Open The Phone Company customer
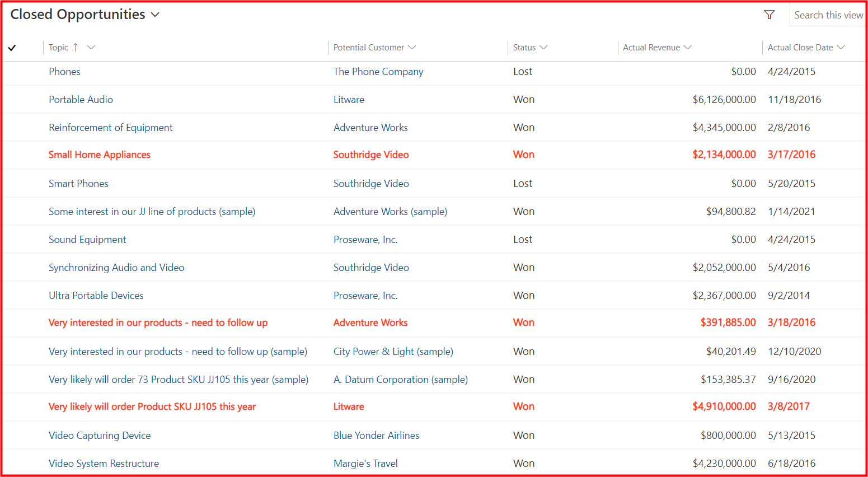 coord(378,72)
